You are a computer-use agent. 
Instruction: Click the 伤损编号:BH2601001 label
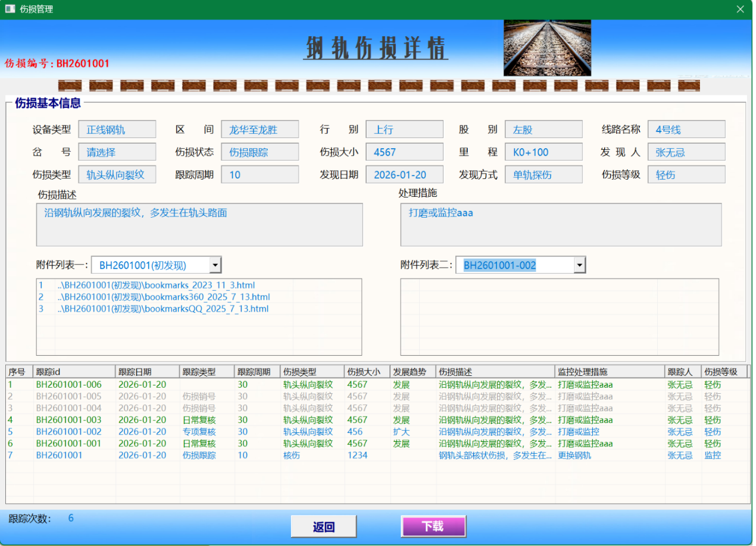[x=57, y=64]
